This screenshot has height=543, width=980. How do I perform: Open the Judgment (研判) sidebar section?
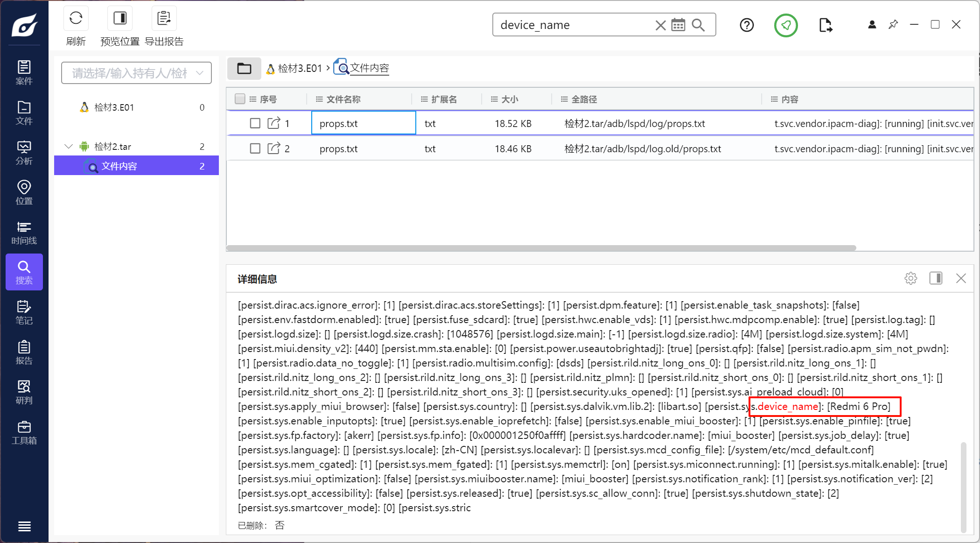(x=24, y=392)
